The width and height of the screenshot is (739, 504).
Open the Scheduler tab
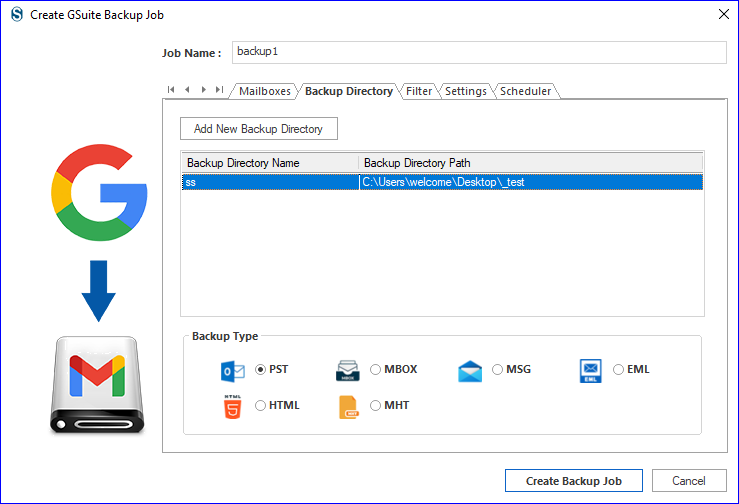point(526,91)
